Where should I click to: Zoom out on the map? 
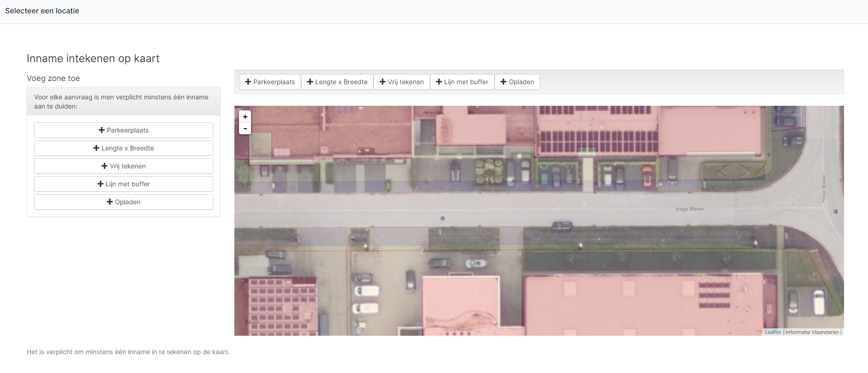click(x=245, y=129)
